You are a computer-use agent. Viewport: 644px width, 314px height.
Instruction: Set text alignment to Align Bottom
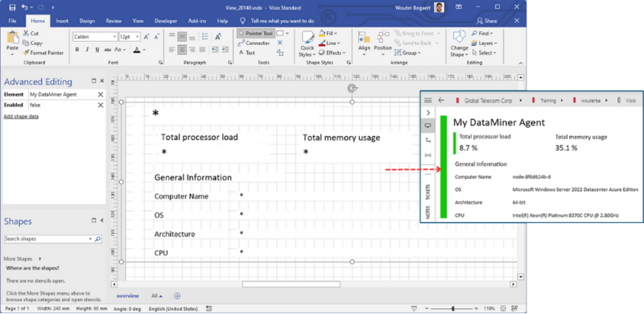coord(192,37)
